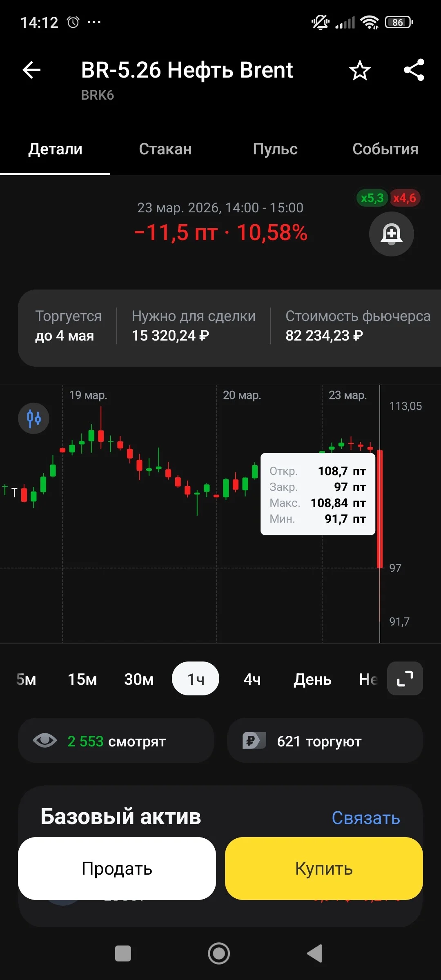This screenshot has height=980, width=441.
Task: Select the 5м timeframe
Action: [x=26, y=679]
